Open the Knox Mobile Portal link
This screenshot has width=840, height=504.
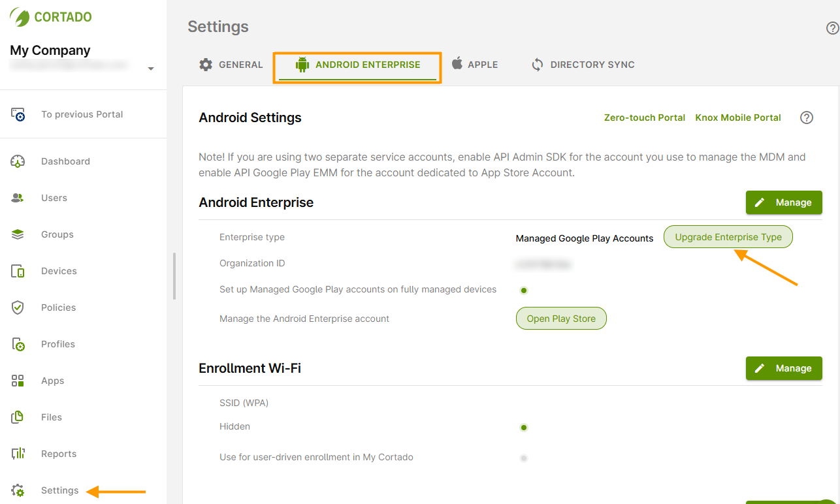click(738, 118)
